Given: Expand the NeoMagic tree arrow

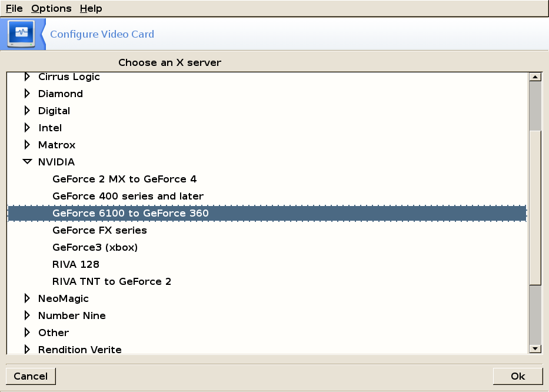Looking at the screenshot, I should pyautogui.click(x=27, y=298).
